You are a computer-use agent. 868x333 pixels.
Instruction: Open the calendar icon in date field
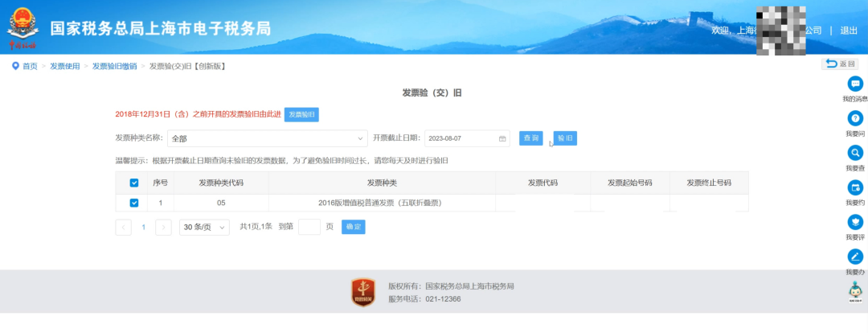pyautogui.click(x=502, y=138)
